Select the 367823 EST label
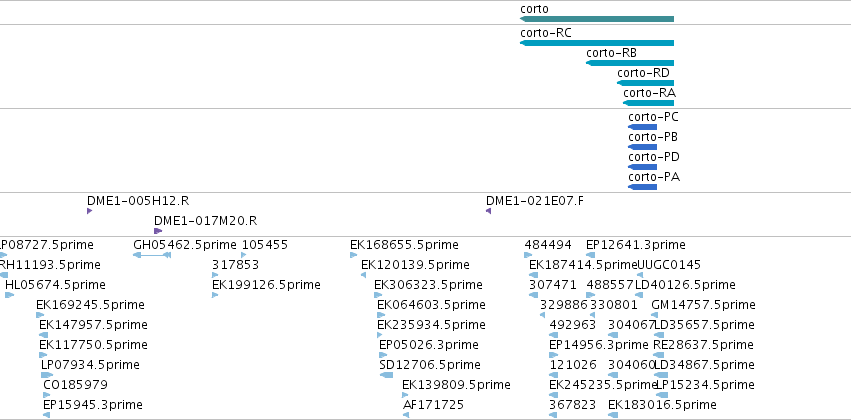Viewport: 851px width, 420px height. click(573, 405)
